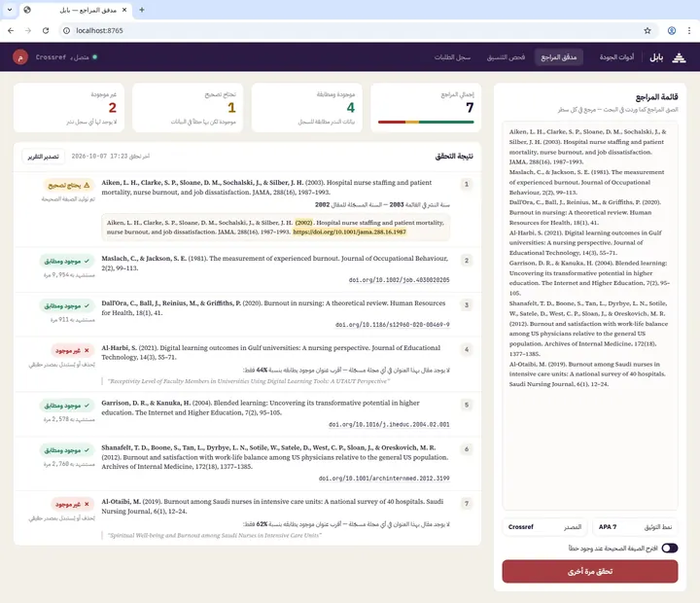
Task: Click the total references progress bar
Action: tap(426, 122)
